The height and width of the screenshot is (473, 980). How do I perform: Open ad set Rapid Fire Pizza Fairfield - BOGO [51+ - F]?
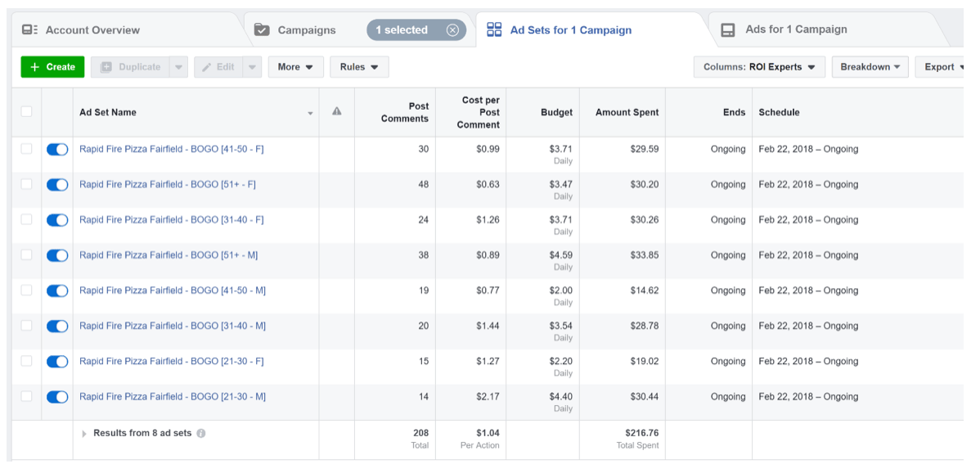168,184
